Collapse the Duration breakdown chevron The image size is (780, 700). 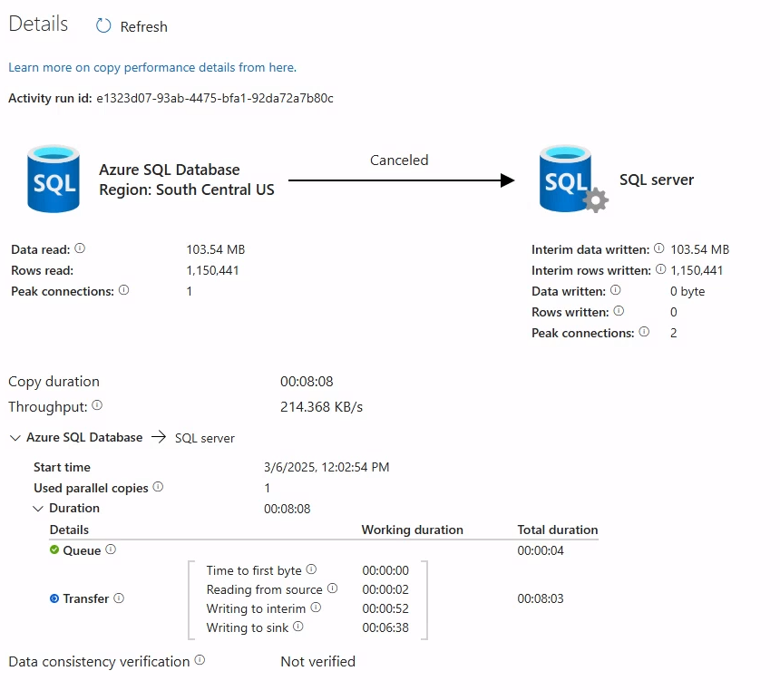click(38, 509)
